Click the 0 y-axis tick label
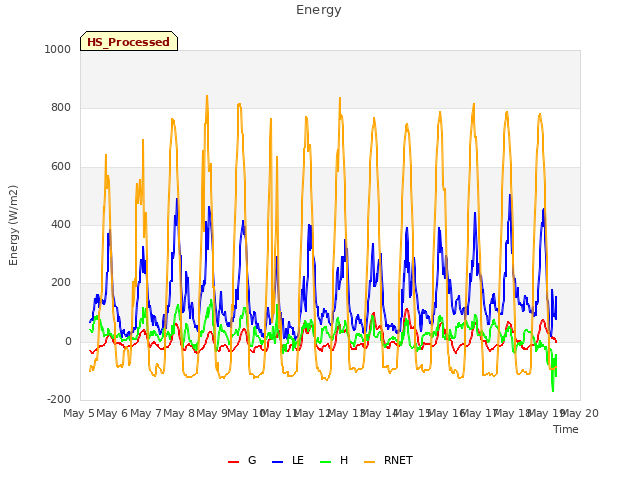Screen dimensions: 640x480 [x=68, y=341]
